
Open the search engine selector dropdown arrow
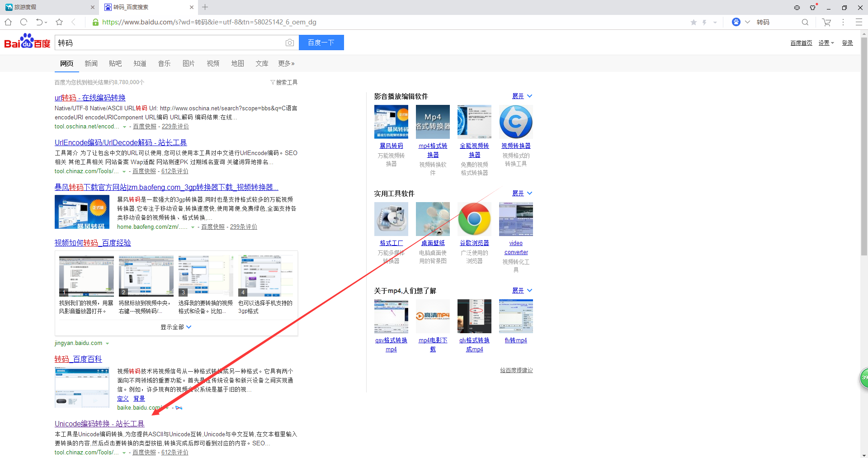tap(747, 22)
